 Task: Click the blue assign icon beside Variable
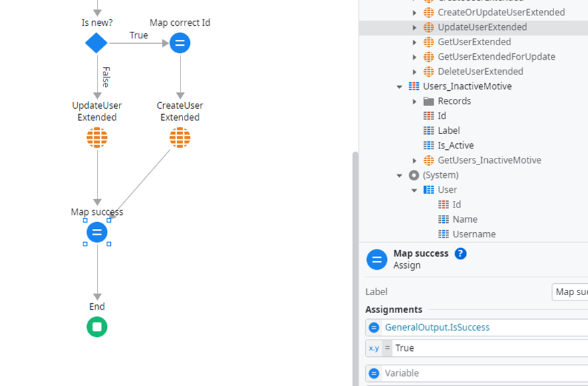click(375, 373)
